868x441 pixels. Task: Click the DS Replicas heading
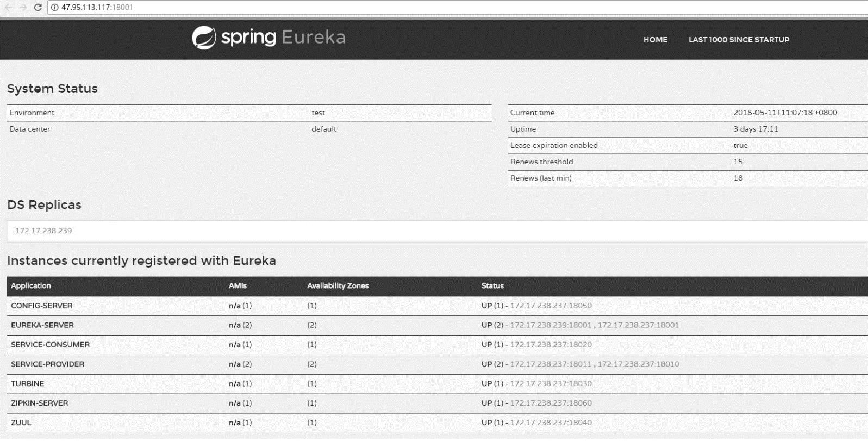pyautogui.click(x=44, y=205)
